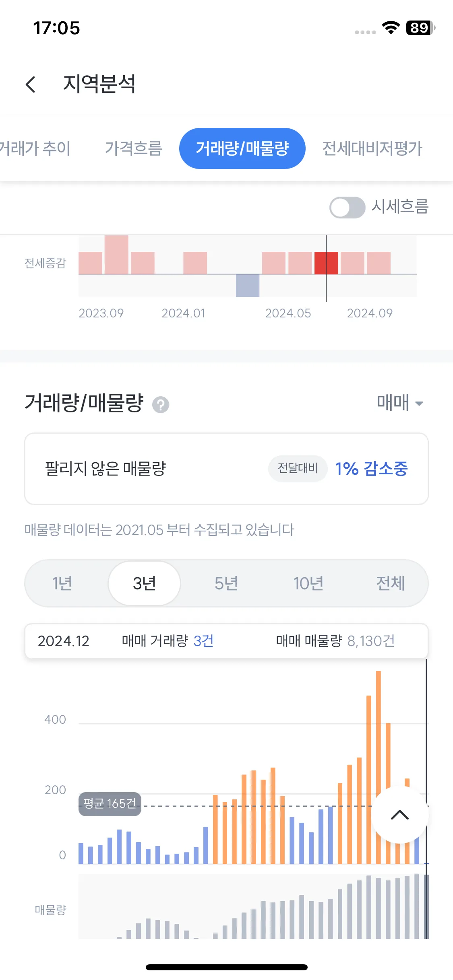This screenshot has width=453, height=980.
Task: Switch to the 전세대비저평가 tab
Action: [x=372, y=148]
